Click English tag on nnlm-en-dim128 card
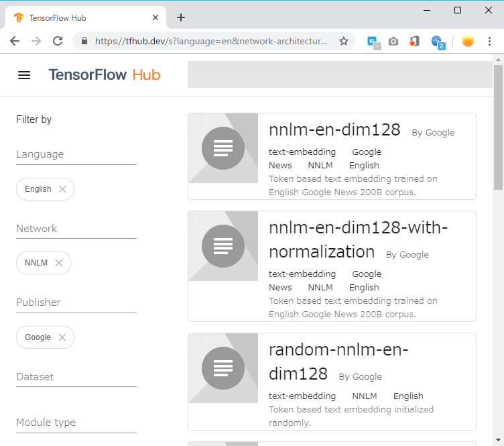 [x=364, y=166]
